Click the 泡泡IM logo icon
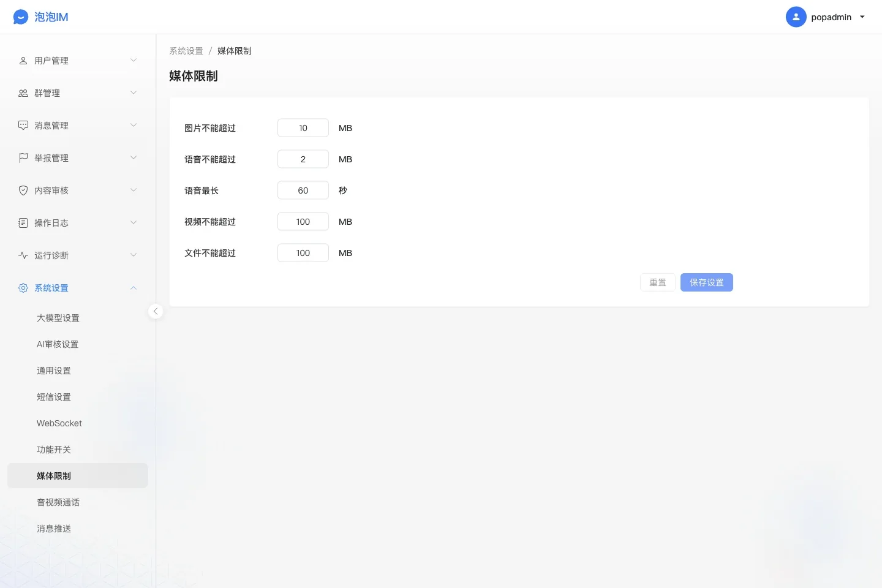 click(21, 17)
